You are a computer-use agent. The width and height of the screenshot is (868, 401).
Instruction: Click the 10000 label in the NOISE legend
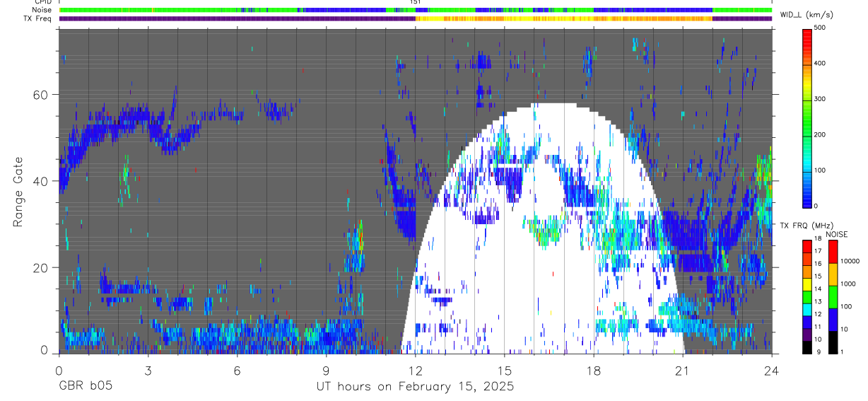(x=851, y=261)
